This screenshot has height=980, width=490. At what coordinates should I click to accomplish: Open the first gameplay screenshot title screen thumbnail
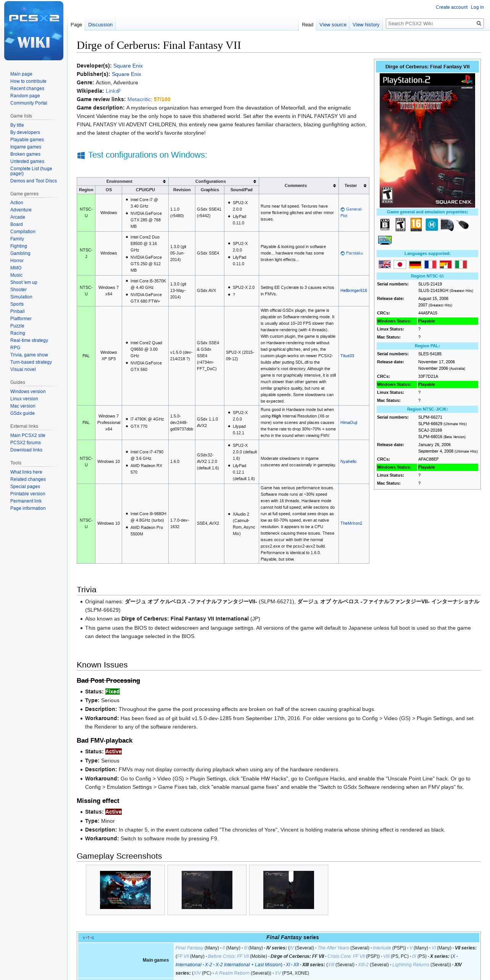(125, 890)
